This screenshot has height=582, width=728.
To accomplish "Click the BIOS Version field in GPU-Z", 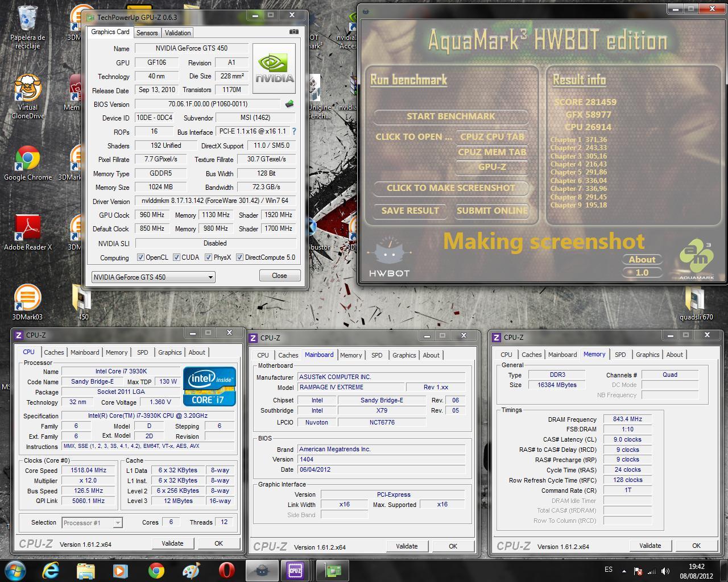I will (x=208, y=105).
